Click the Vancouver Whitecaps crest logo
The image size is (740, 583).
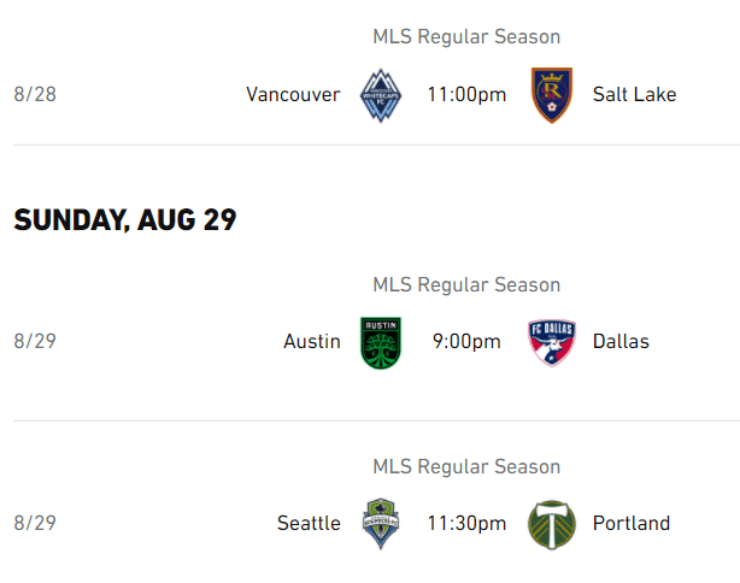381,95
